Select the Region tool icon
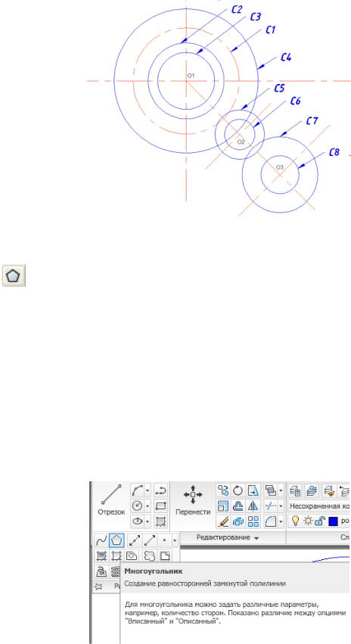The image size is (351, 644). click(x=132, y=555)
